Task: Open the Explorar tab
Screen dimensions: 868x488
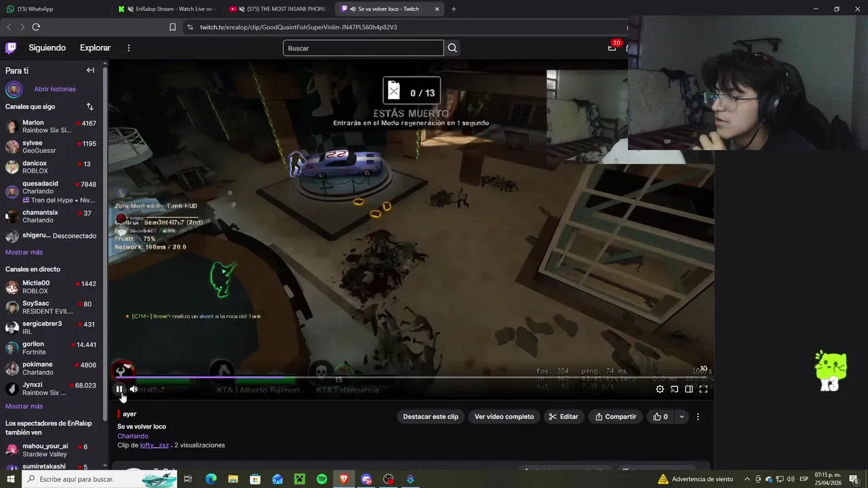Action: [x=95, y=47]
